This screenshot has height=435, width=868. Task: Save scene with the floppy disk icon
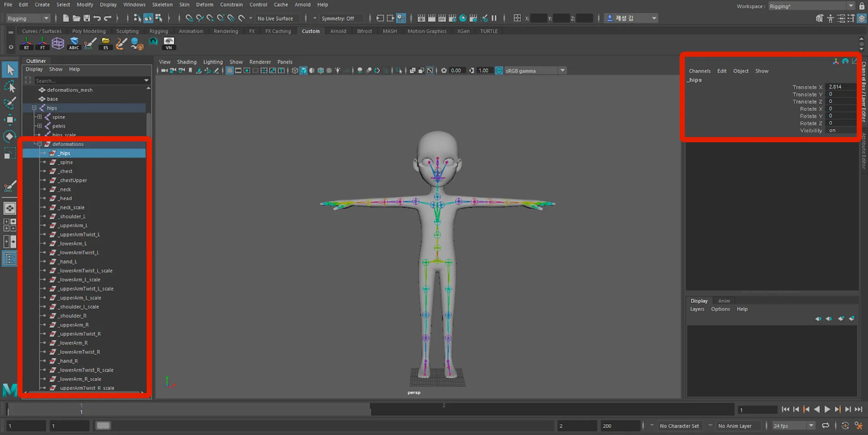(x=87, y=18)
